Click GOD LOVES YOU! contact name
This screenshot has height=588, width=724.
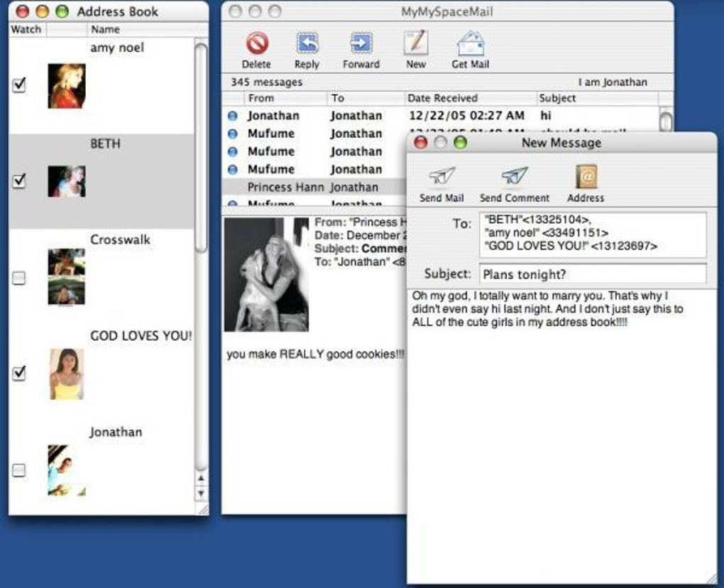click(141, 336)
